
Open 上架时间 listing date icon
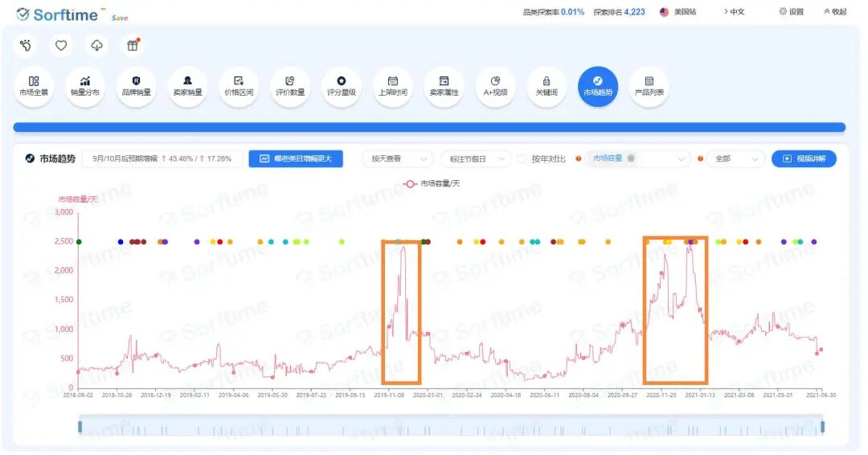[393, 86]
